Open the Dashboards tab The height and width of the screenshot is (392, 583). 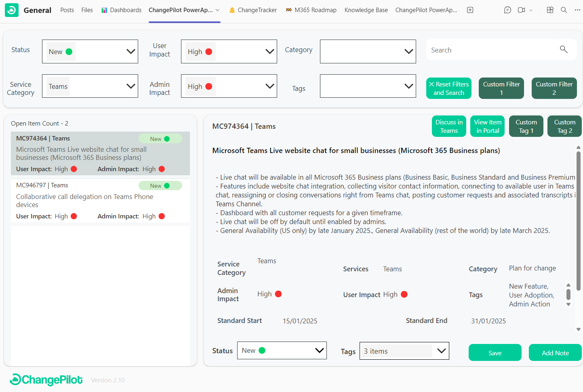pyautogui.click(x=121, y=10)
